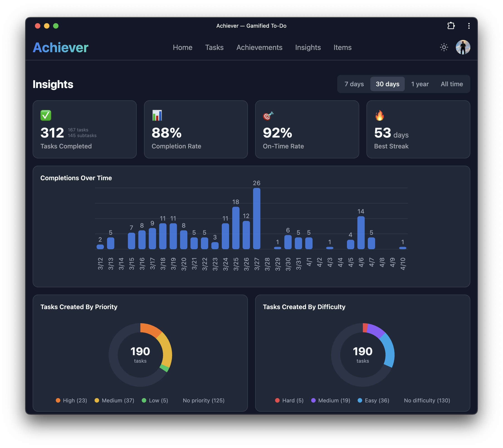Image resolution: width=503 pixels, height=448 pixels.
Task: Switch to the 1 year time range
Action: [420, 84]
